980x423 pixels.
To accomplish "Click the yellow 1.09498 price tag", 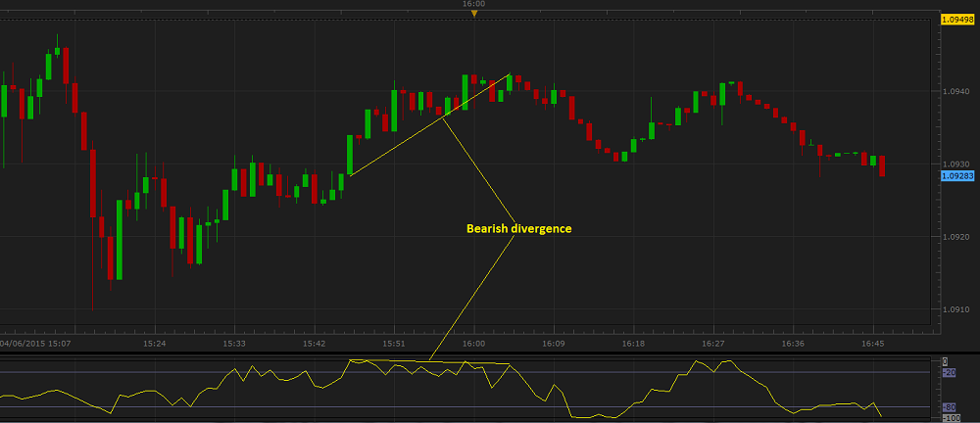I will [x=955, y=19].
